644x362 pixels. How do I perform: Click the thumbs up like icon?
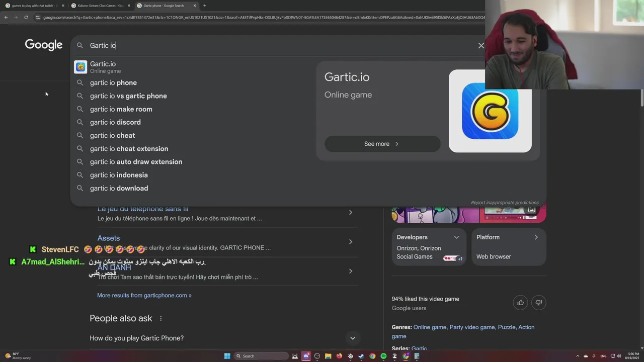click(520, 302)
